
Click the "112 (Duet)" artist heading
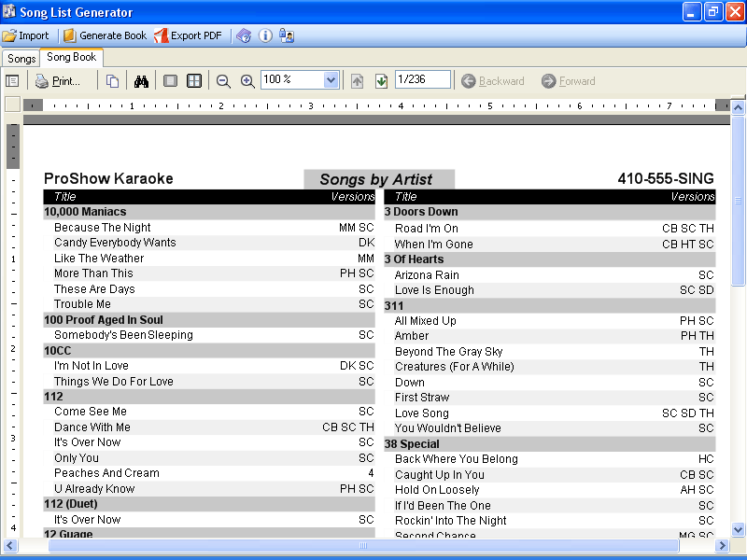[x=71, y=504]
